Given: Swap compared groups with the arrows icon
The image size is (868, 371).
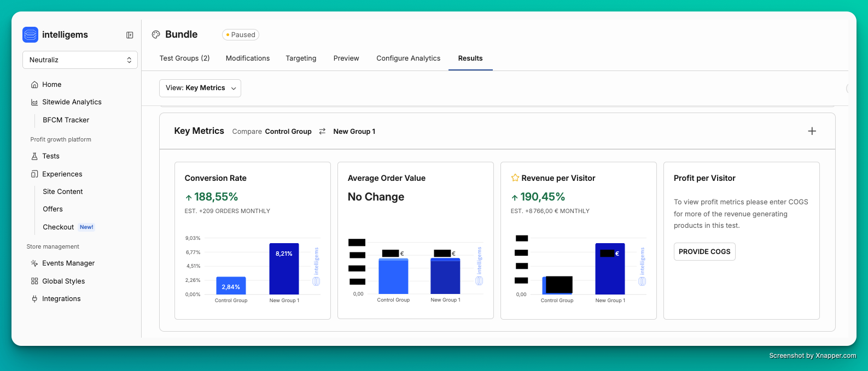Looking at the screenshot, I should tap(322, 132).
